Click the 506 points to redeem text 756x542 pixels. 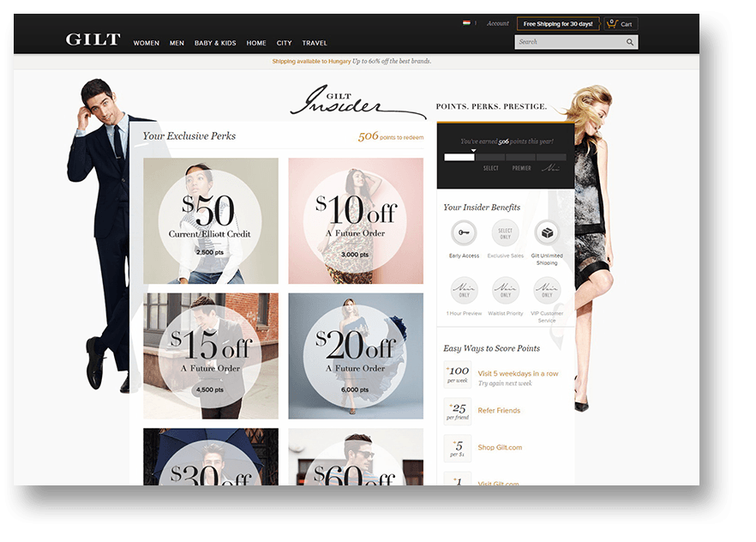[391, 136]
